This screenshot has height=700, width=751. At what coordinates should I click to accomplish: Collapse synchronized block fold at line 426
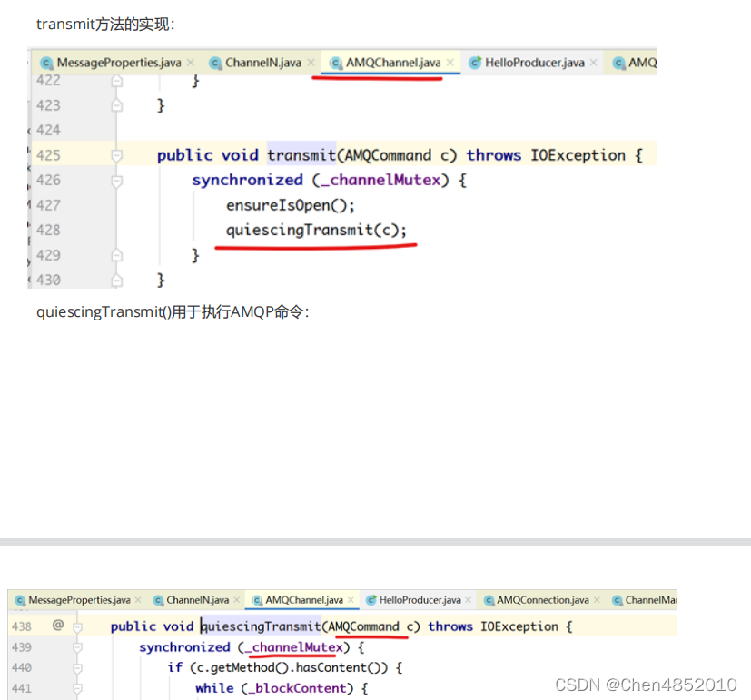[x=117, y=181]
